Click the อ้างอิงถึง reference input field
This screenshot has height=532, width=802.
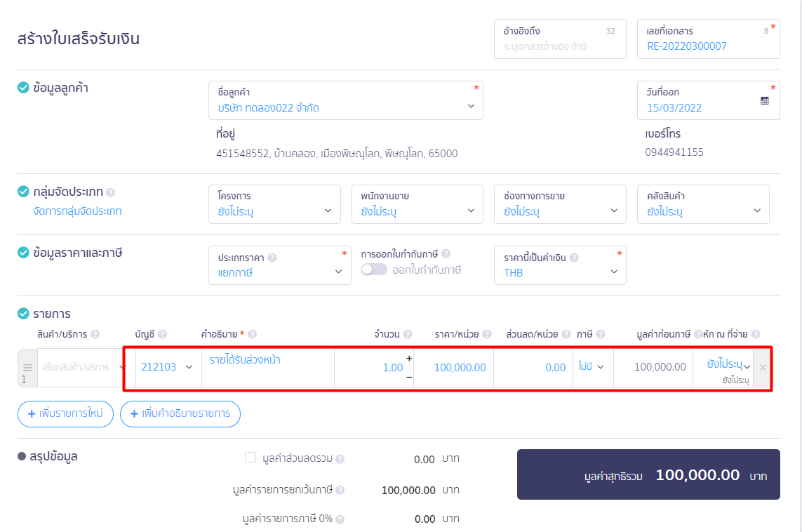(560, 39)
